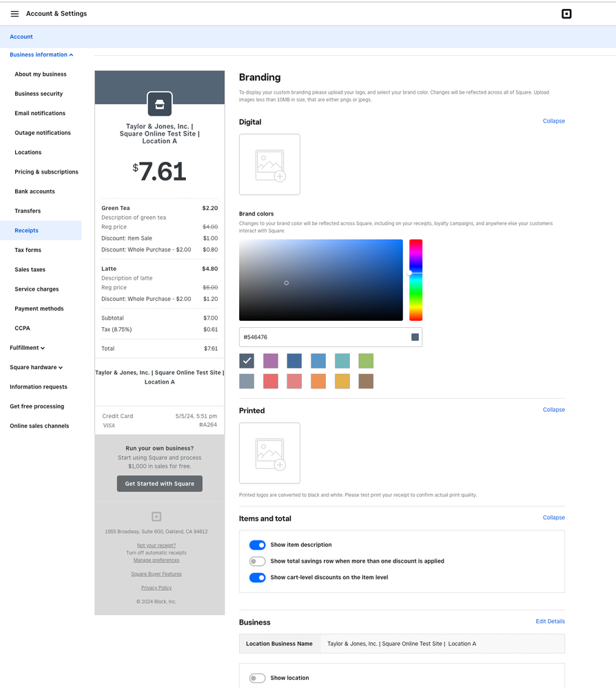The height and width of the screenshot is (688, 616).
Task: Click the color preview square beside the hex field
Action: click(414, 337)
